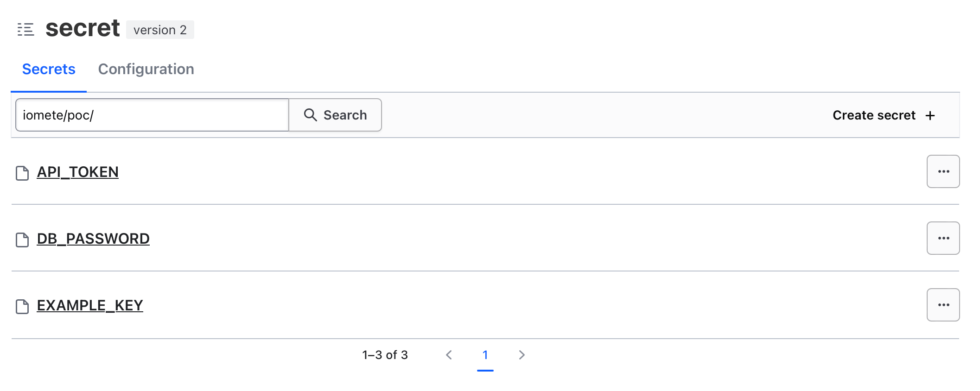Open the DB_PASSWORD secret link
The height and width of the screenshot is (391, 980).
93,239
